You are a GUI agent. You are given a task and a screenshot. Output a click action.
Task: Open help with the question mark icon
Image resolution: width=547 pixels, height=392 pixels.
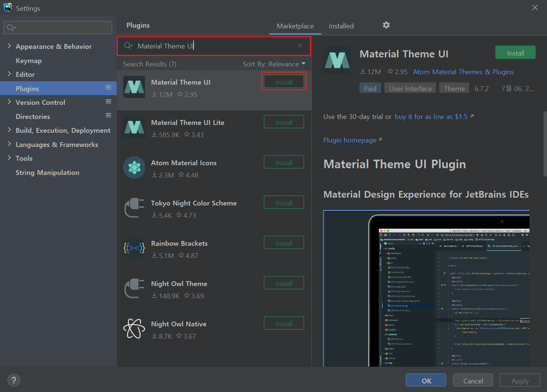coord(14,380)
